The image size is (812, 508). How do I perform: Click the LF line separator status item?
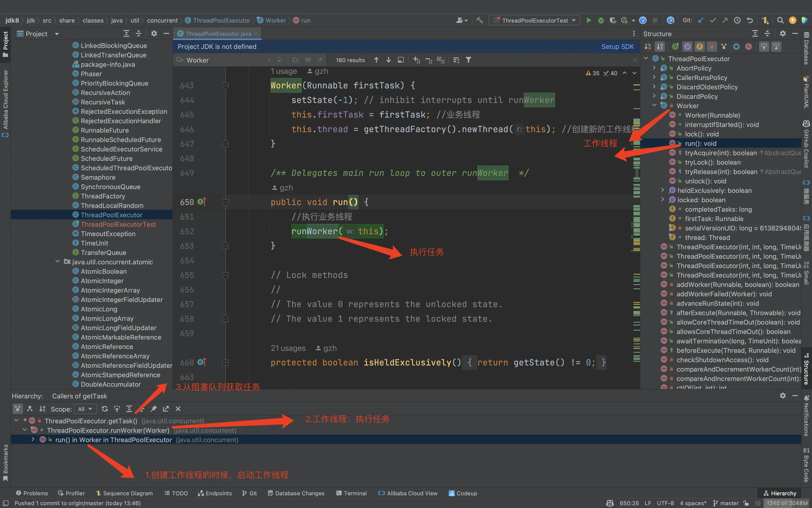pos(648,503)
